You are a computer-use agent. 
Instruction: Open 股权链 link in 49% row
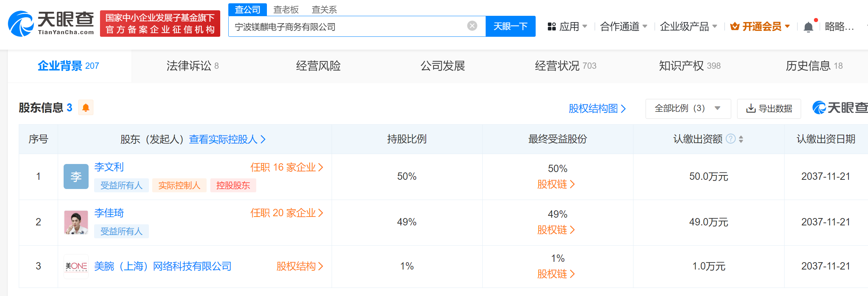(556, 230)
